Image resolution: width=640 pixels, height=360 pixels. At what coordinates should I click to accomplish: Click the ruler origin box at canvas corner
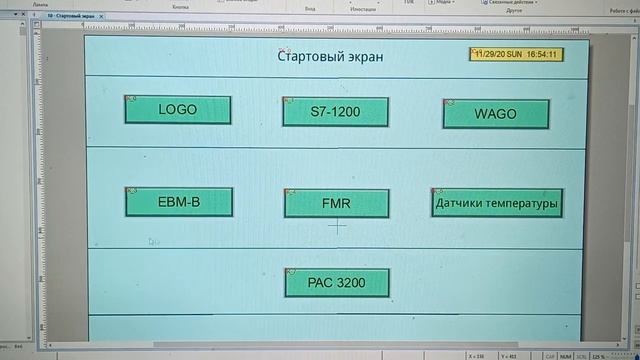[x=36, y=24]
